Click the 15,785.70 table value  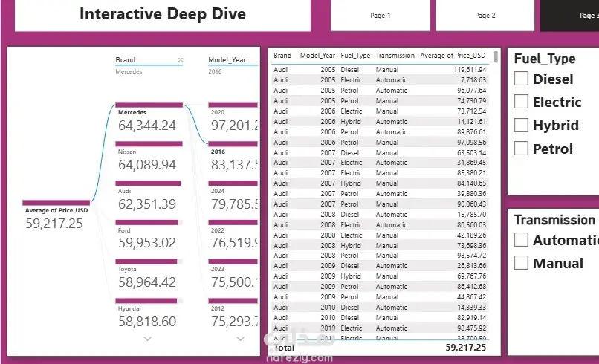click(x=471, y=214)
